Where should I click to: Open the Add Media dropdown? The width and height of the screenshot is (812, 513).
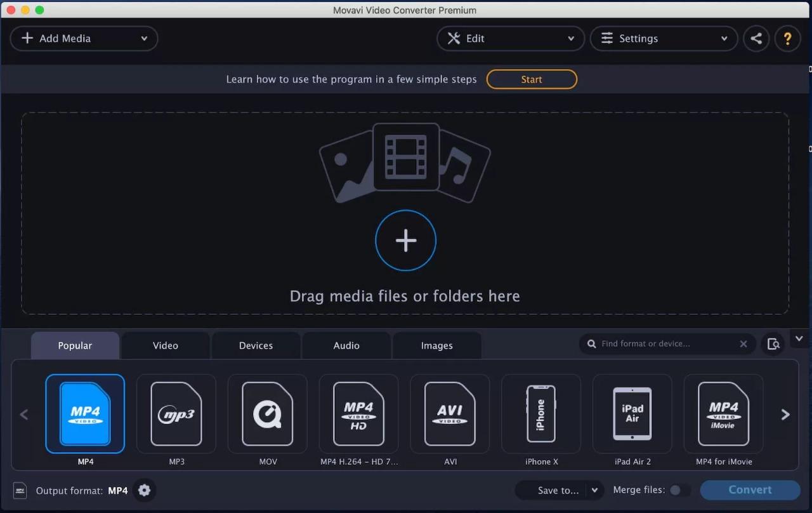point(84,39)
